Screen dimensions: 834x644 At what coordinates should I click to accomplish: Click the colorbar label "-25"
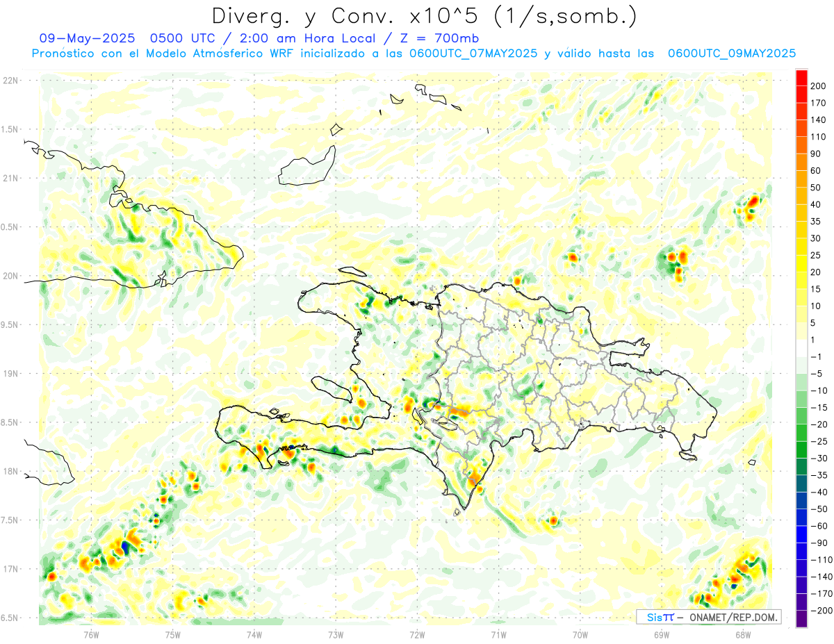tap(821, 442)
